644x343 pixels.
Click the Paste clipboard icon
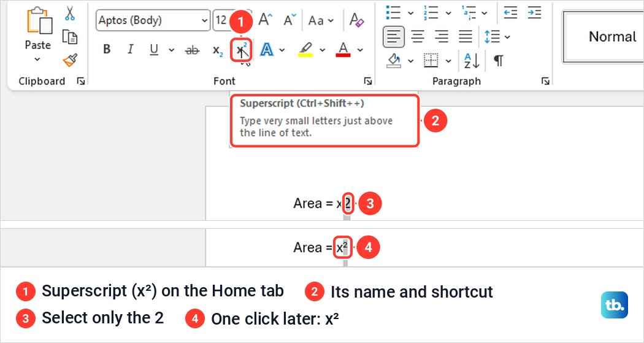pyautogui.click(x=39, y=21)
